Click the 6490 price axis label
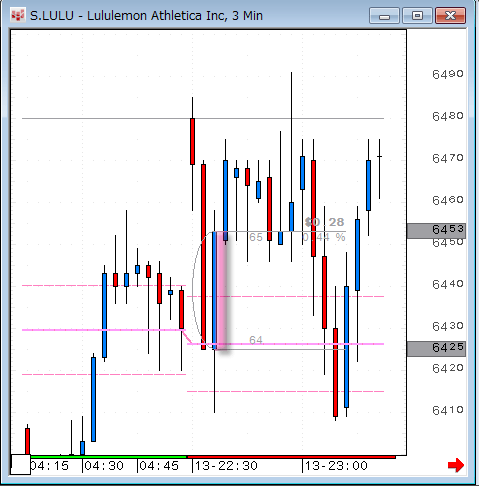 [448, 74]
